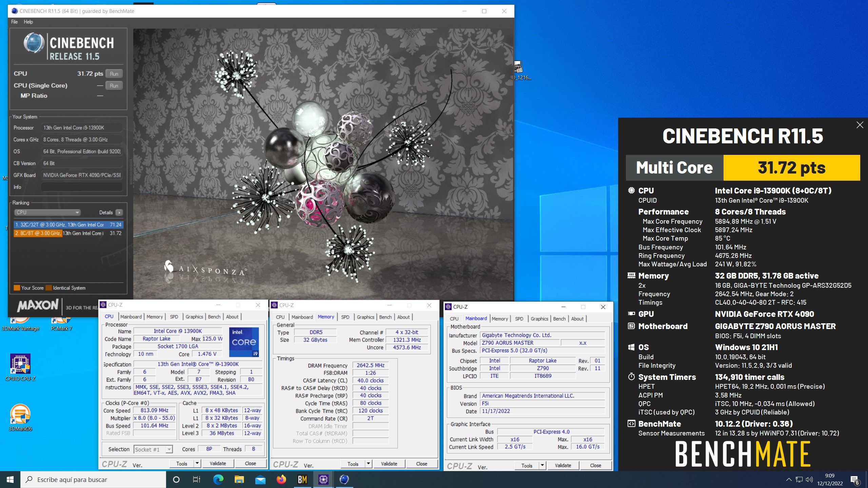Open Cortana circle button in taskbar
The width and height of the screenshot is (868, 488).
coord(176,480)
